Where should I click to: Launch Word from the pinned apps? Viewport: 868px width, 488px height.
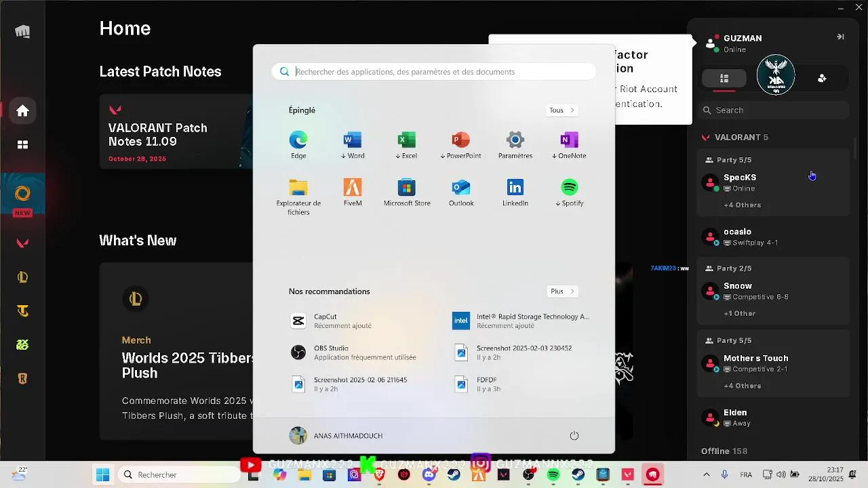[x=353, y=145]
